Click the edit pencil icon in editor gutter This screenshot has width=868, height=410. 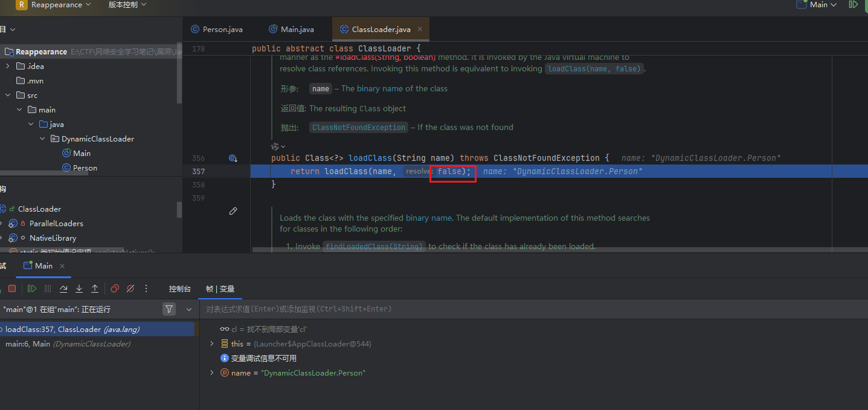[233, 211]
